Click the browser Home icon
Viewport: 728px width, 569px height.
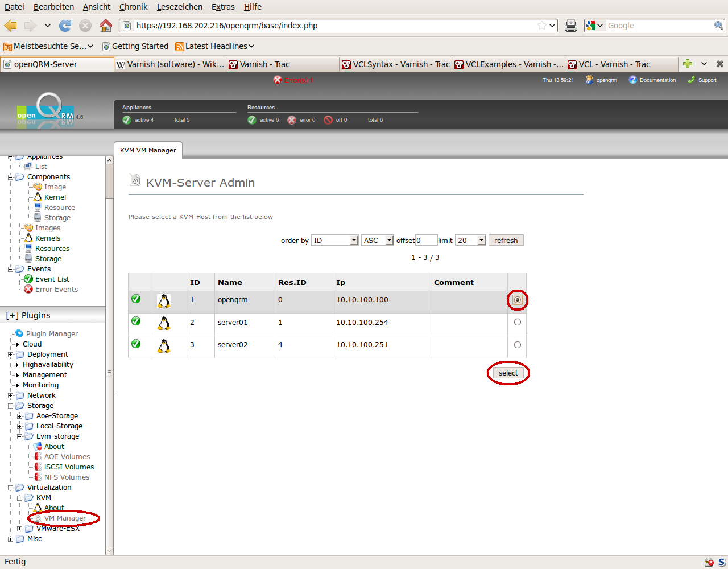coord(105,26)
